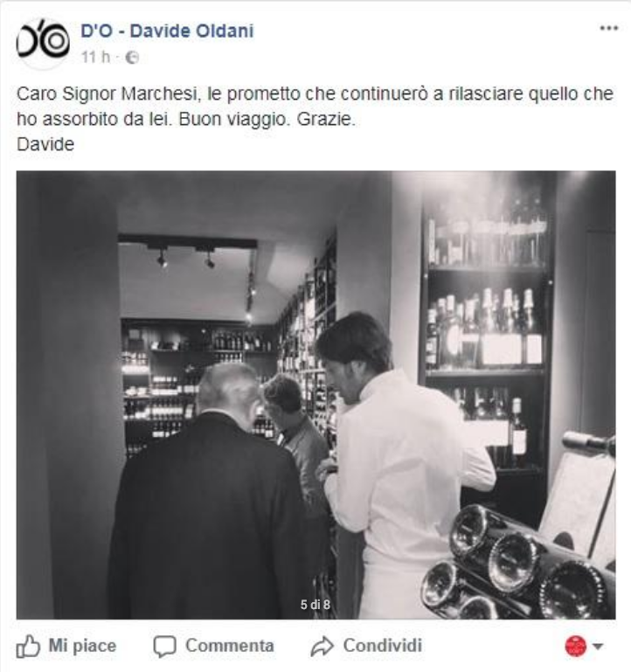Click the Davide signature line
The width and height of the screenshot is (631, 672).
(45, 144)
